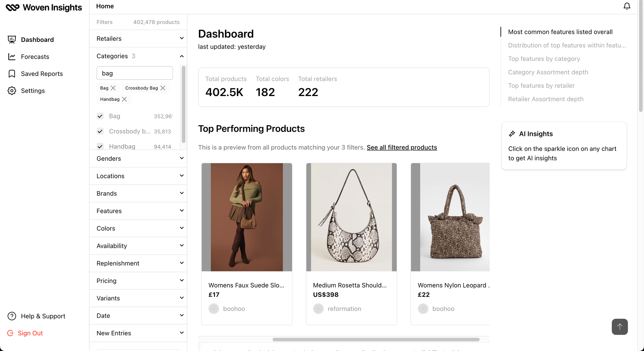Click the notification bell icon
Screen dimensions: 644x351
tap(627, 6)
